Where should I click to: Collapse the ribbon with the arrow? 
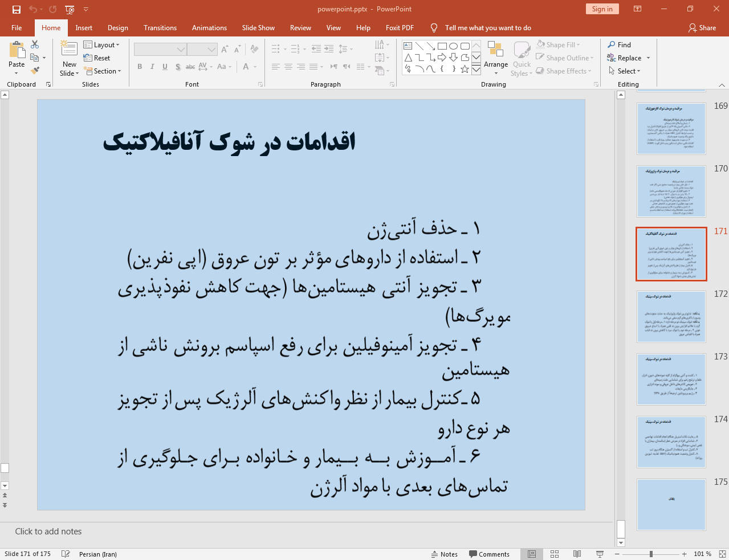point(722,84)
